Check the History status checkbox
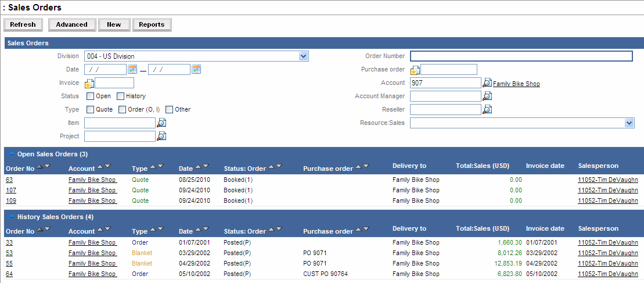Viewport: 644px width, 283px height. pyautogui.click(x=121, y=96)
